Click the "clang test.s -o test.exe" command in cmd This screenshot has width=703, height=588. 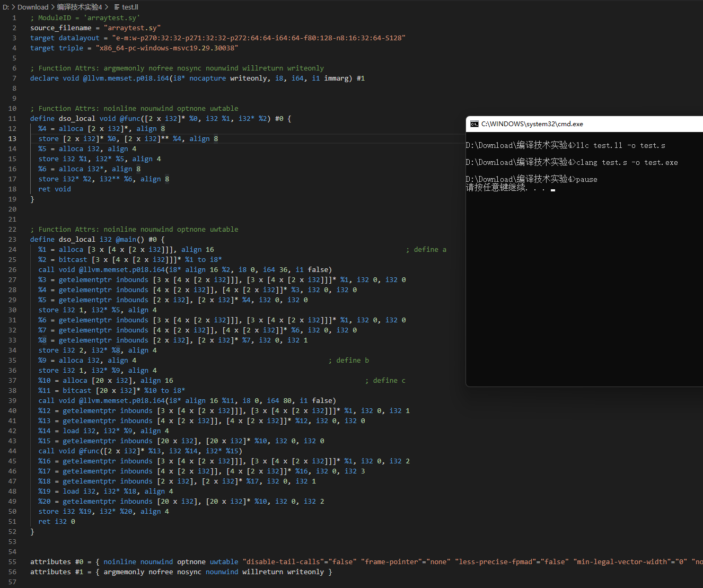pyautogui.click(x=627, y=162)
